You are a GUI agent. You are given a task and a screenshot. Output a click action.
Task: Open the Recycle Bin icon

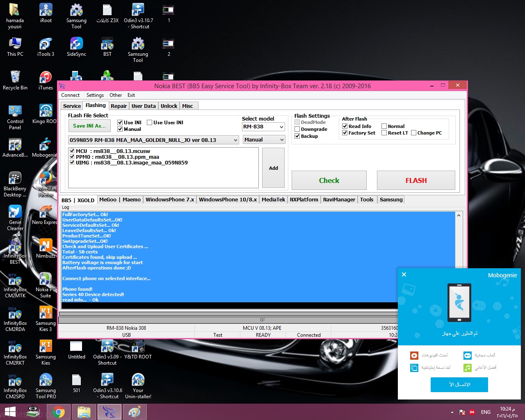(15, 80)
